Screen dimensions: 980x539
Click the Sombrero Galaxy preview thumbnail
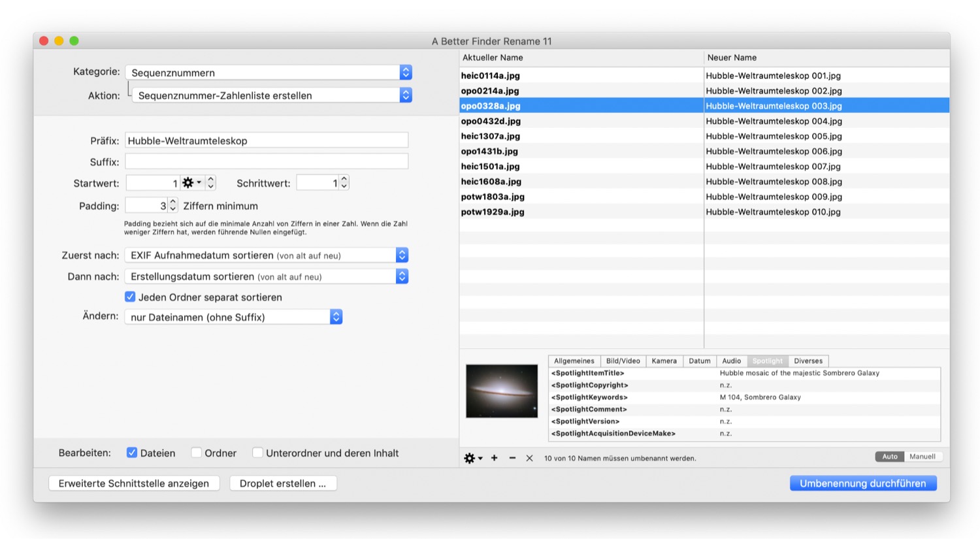tap(502, 391)
